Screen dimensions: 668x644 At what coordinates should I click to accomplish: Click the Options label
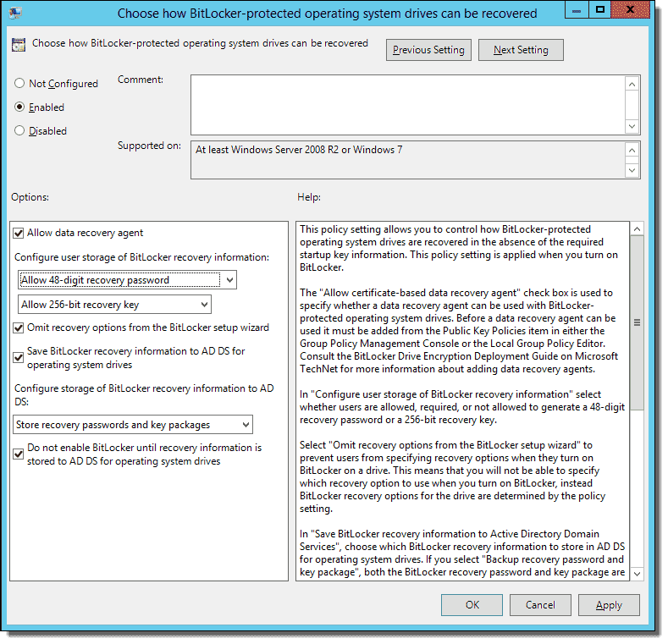pyautogui.click(x=30, y=198)
